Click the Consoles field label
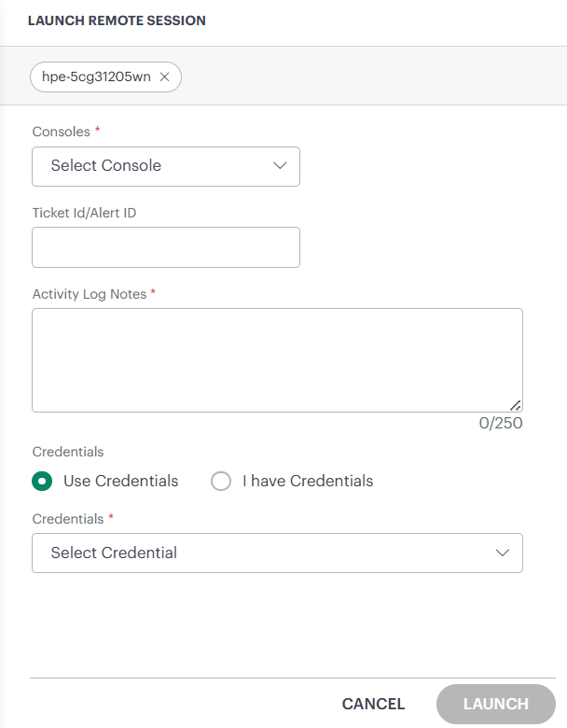 (x=61, y=132)
